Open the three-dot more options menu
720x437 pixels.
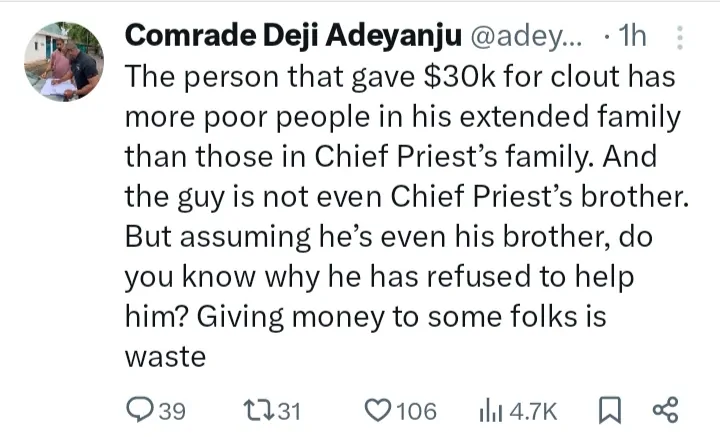[x=680, y=39]
